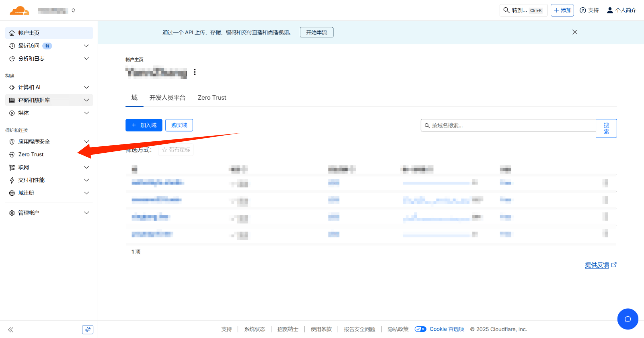The image size is (644, 338).
Task: Click the 域注册 globe icon
Action: 12,193
